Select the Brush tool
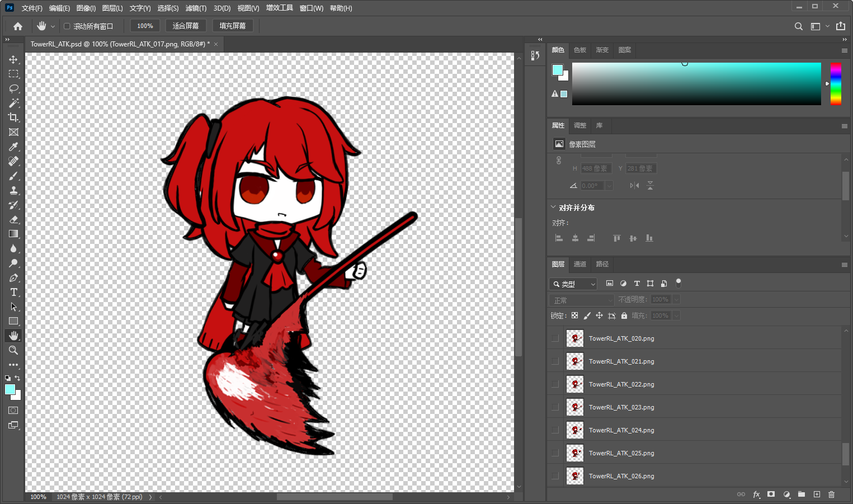The height and width of the screenshot is (504, 853). coord(13,176)
